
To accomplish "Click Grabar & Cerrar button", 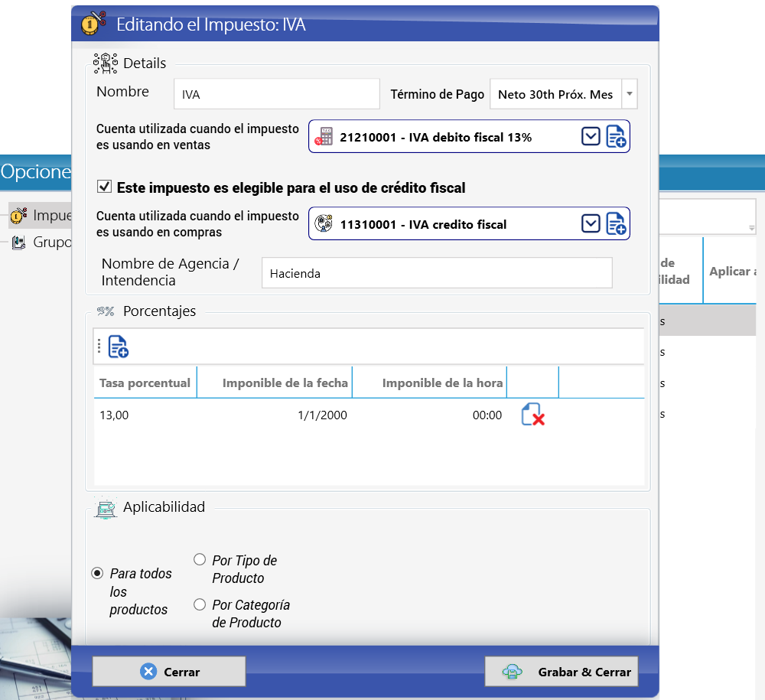I will coord(562,672).
